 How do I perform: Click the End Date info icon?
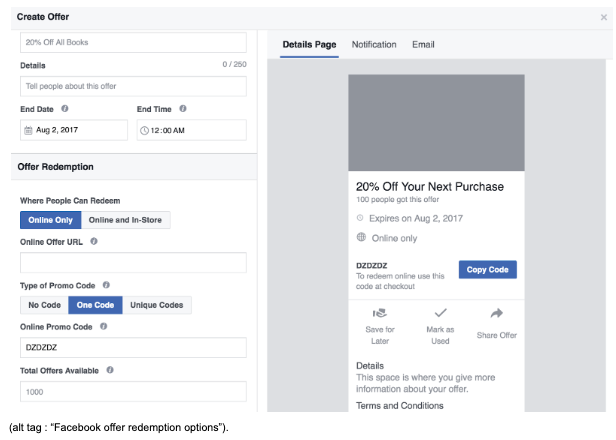coord(65,108)
